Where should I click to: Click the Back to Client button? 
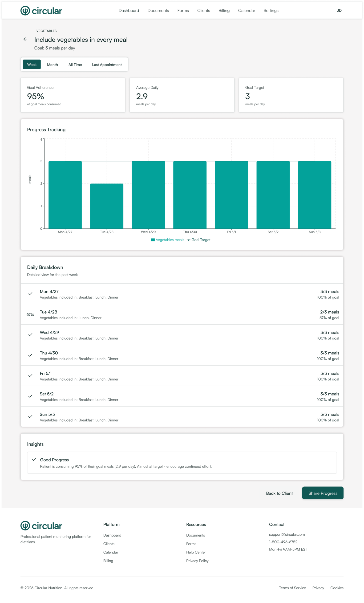pos(279,493)
